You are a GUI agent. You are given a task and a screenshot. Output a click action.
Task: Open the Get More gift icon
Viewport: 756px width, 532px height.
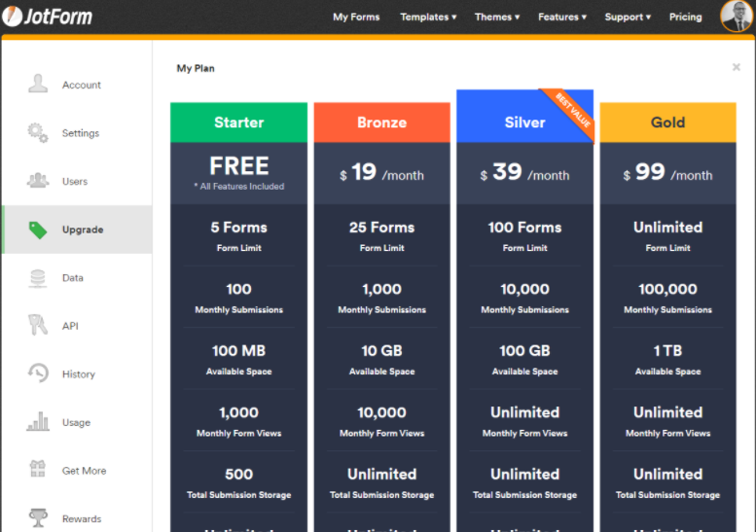[38, 469]
